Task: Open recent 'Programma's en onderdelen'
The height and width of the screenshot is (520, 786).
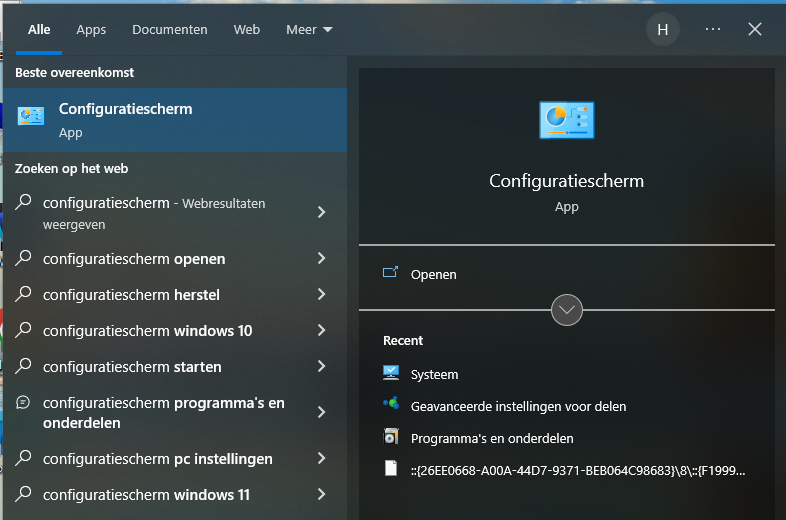Action: click(492, 438)
